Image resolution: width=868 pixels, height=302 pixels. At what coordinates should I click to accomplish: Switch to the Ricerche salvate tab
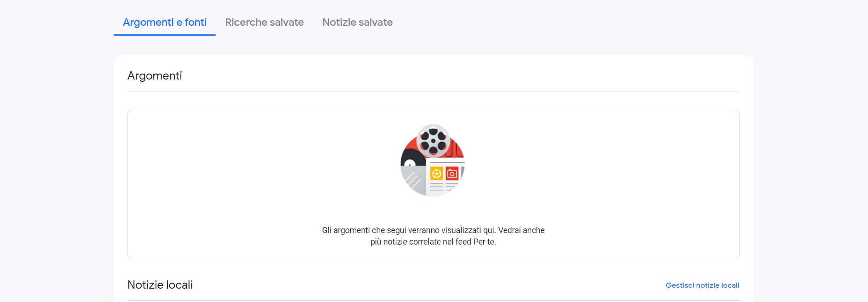264,22
